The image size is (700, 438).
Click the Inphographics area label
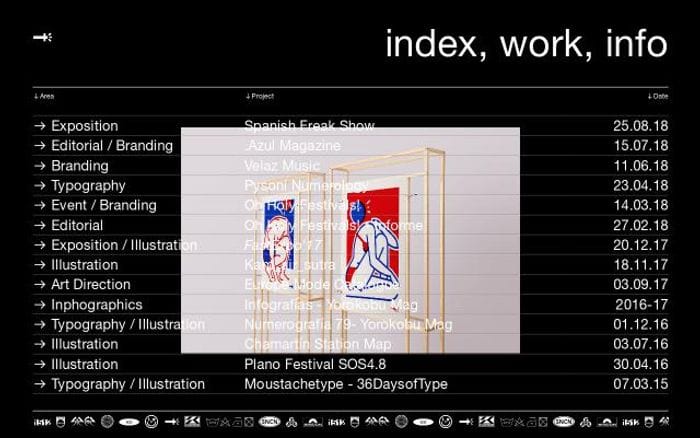click(x=96, y=305)
